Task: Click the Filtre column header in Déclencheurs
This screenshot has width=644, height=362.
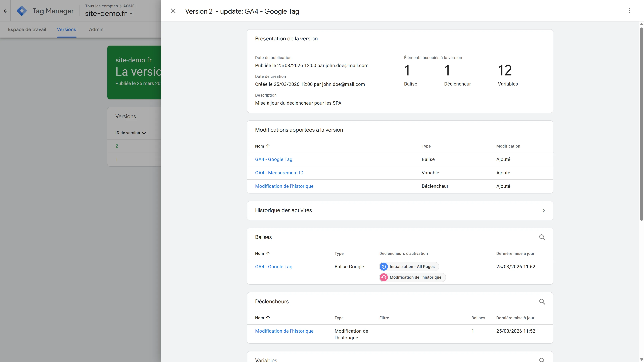Action: 384,318
